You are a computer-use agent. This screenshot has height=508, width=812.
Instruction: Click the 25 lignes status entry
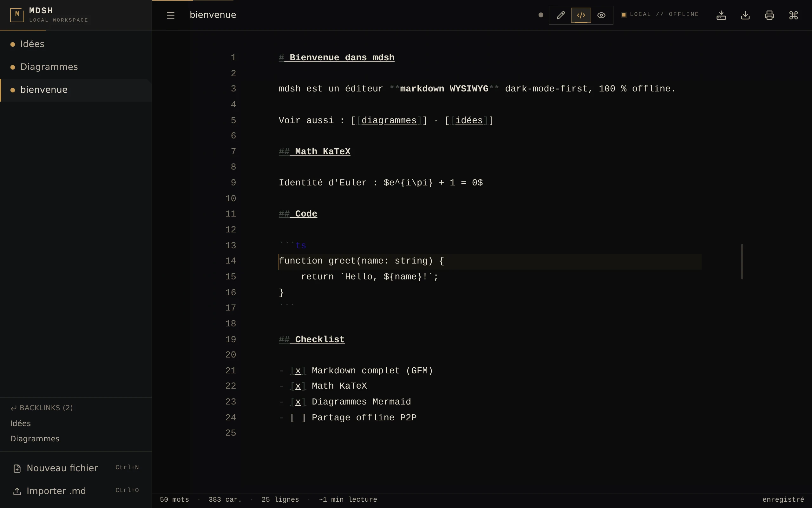click(280, 500)
